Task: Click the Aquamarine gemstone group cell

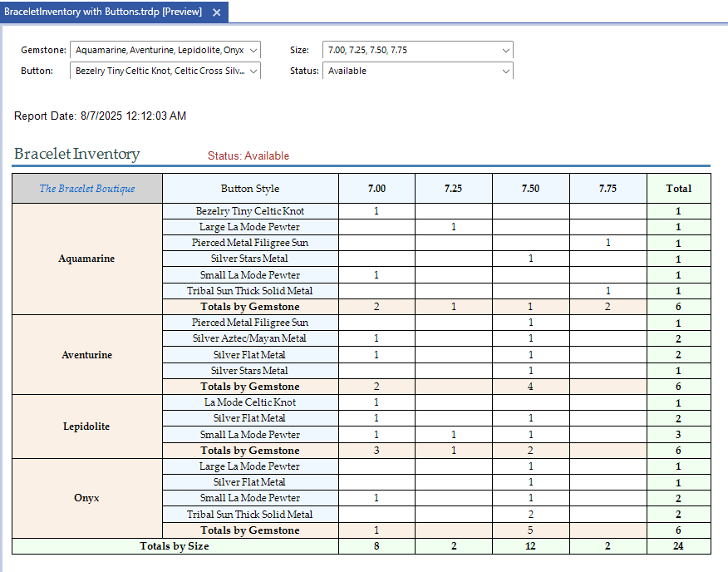Action: [87, 259]
